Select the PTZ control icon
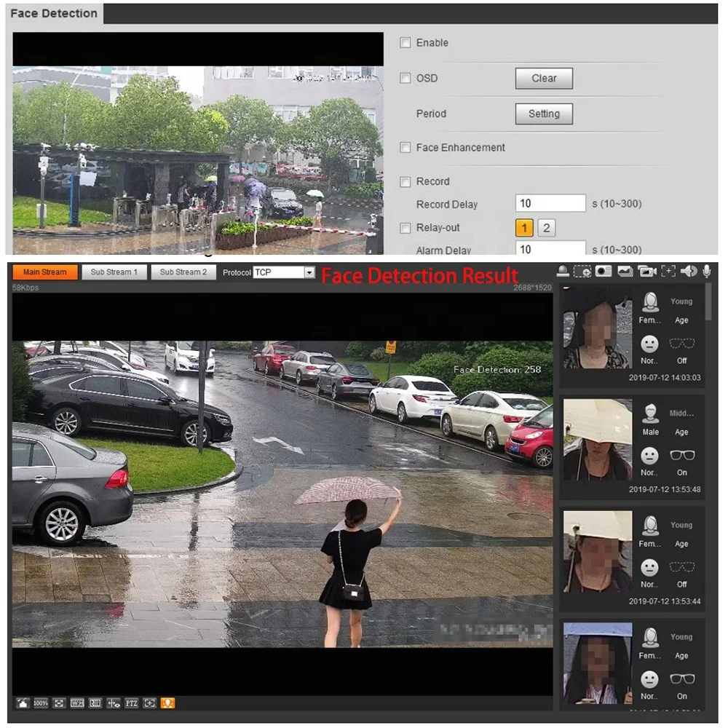Viewport: 728px width, 728px height. (131, 703)
